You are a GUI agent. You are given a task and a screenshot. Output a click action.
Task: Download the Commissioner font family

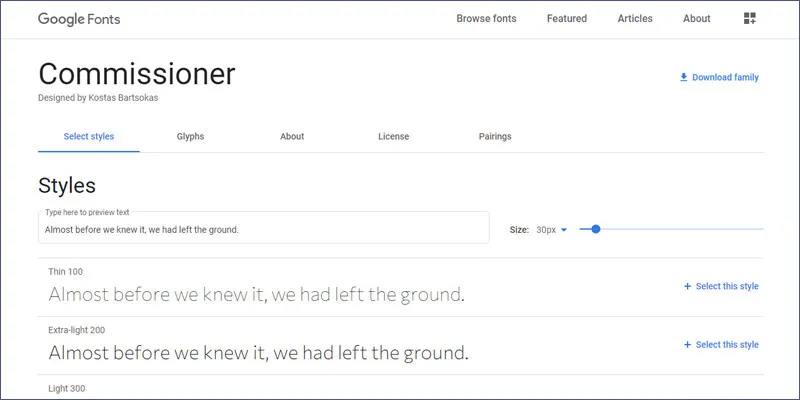coord(725,77)
